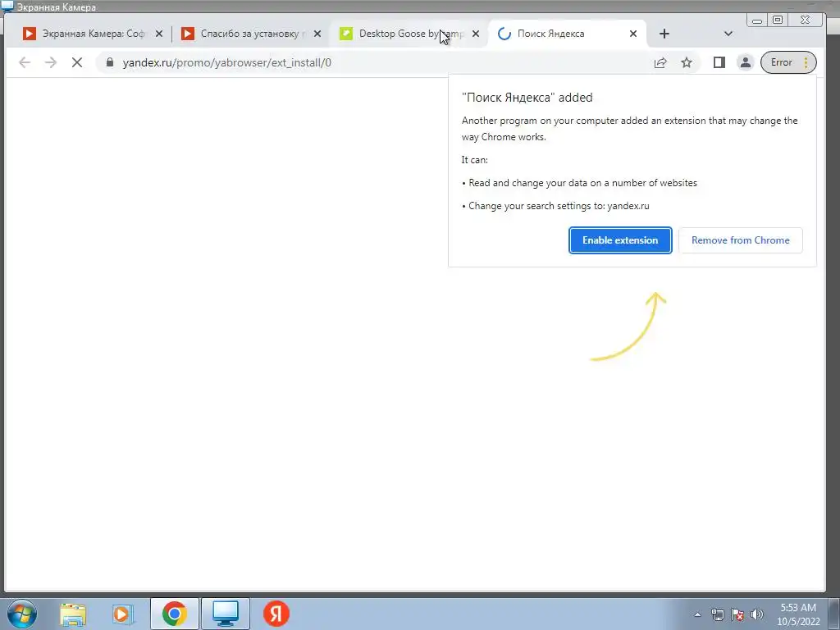Screen dimensions: 840x630
Task: Expand the tab search dropdown arrow
Action: pos(728,34)
